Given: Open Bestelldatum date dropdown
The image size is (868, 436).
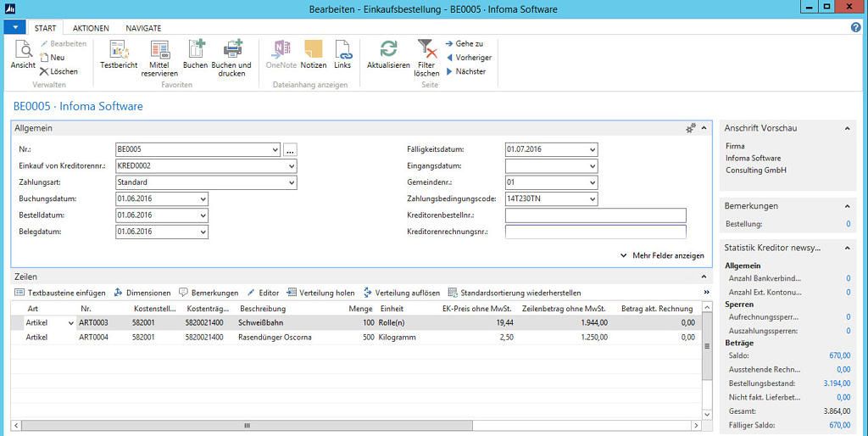Looking at the screenshot, I should 203,215.
